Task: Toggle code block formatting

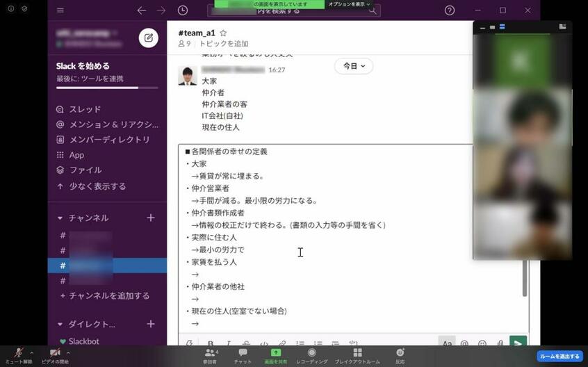Action: (353, 343)
